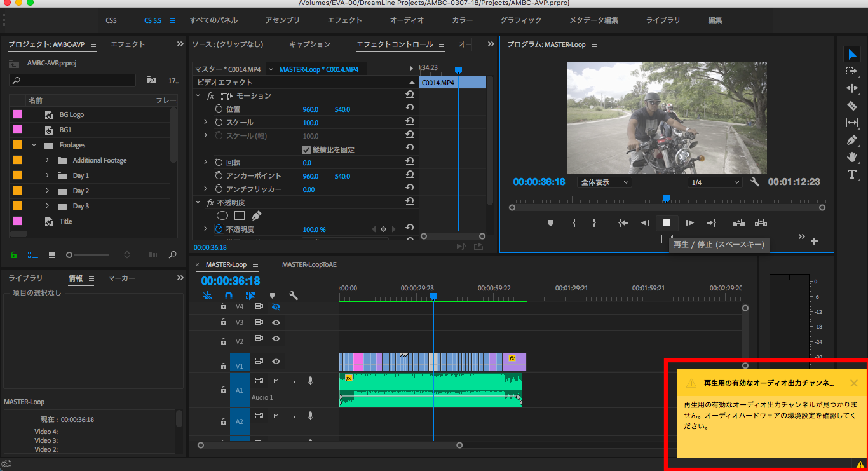Select the Type tool
Screen dimensions: 868x471
point(852,174)
